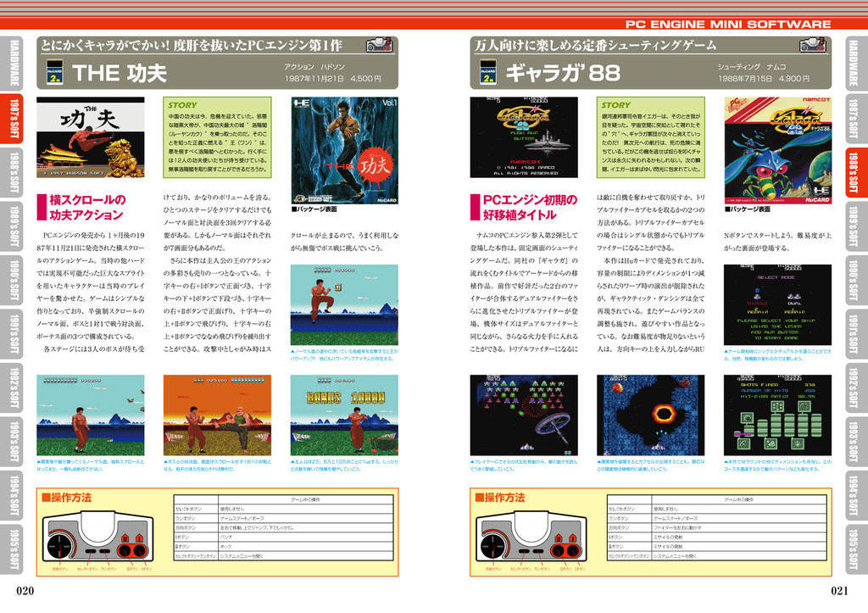Viewport: 868px width, 613px height.
Task: Click the controller diagram on page 021
Action: click(x=531, y=539)
